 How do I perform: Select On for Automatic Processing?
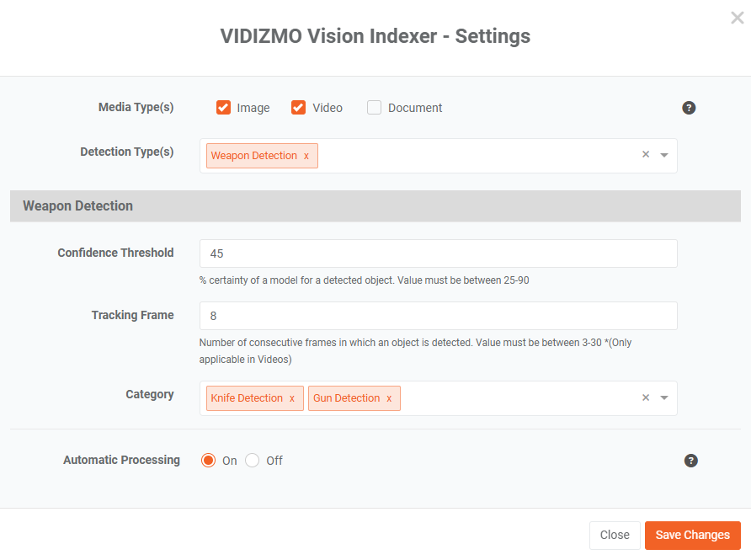coord(208,461)
